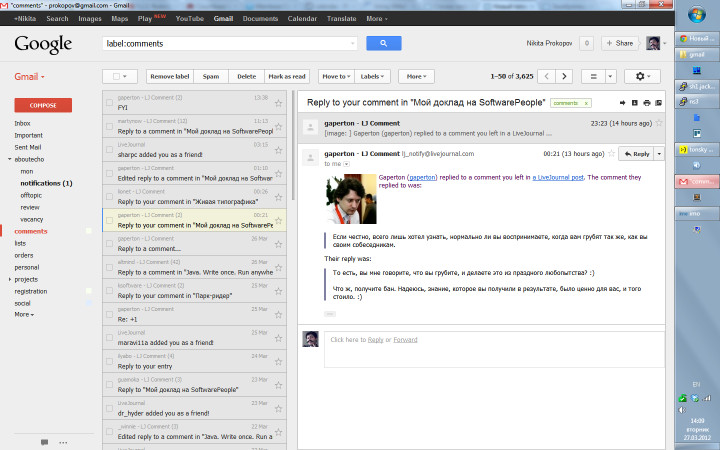Viewport: 720px width, 450px height.
Task: Go to newer messages with left arrow
Action: (546, 76)
